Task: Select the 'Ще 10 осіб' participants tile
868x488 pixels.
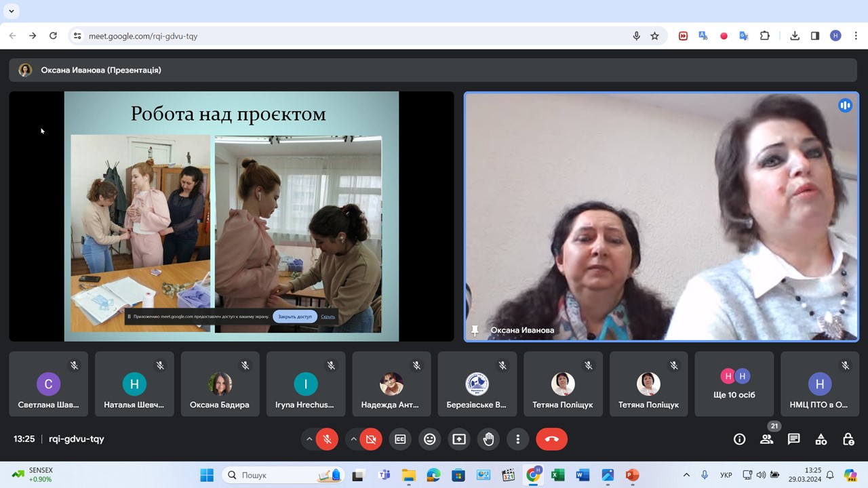Action: pyautogui.click(x=734, y=384)
